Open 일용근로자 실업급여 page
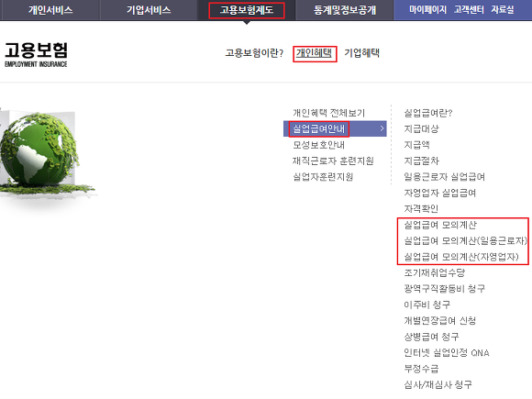This screenshot has width=532, height=399. 444,177
